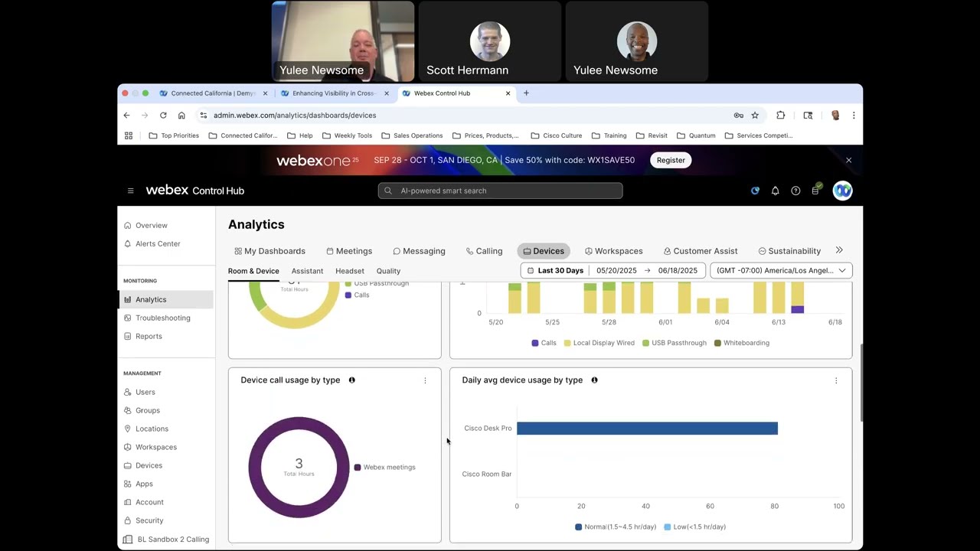The image size is (980, 551).
Task: Switch to the Customer Assist tab
Action: 701,251
